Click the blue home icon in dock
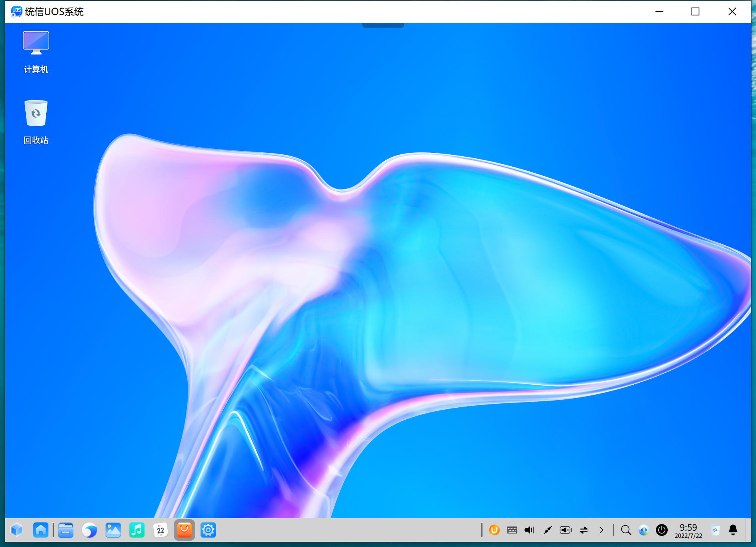 click(x=41, y=530)
